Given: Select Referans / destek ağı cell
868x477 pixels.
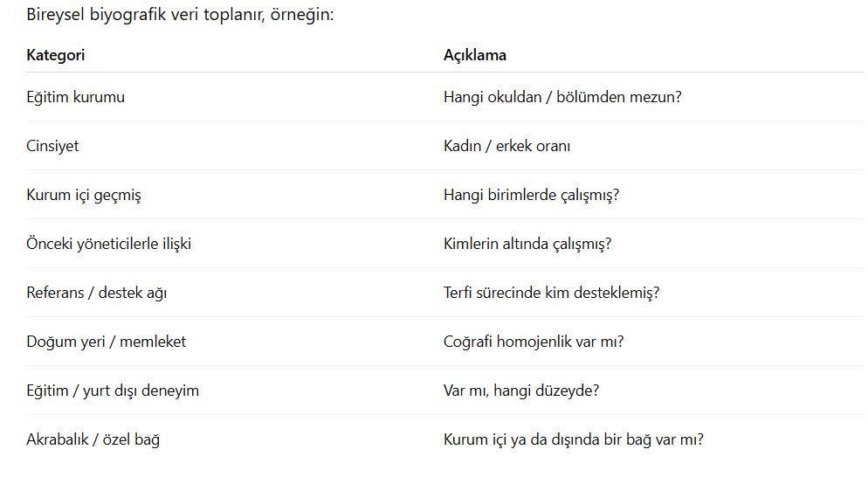Looking at the screenshot, I should click(96, 293).
